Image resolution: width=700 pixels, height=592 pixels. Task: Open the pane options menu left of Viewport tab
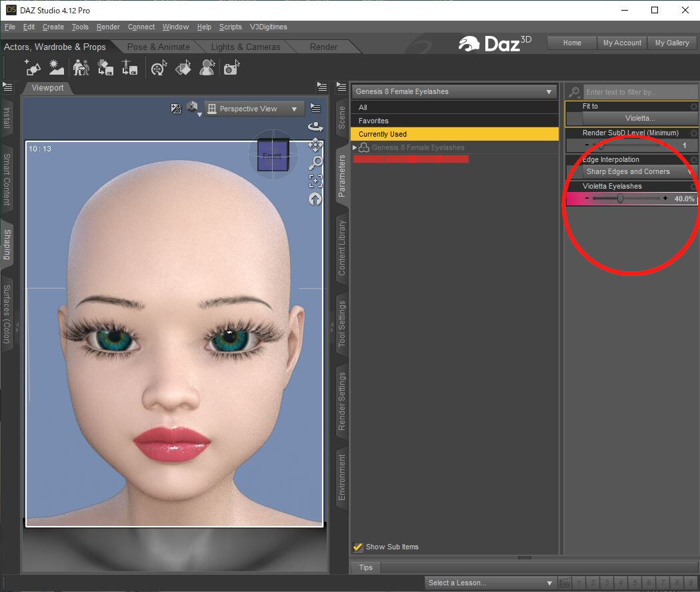(x=7, y=87)
